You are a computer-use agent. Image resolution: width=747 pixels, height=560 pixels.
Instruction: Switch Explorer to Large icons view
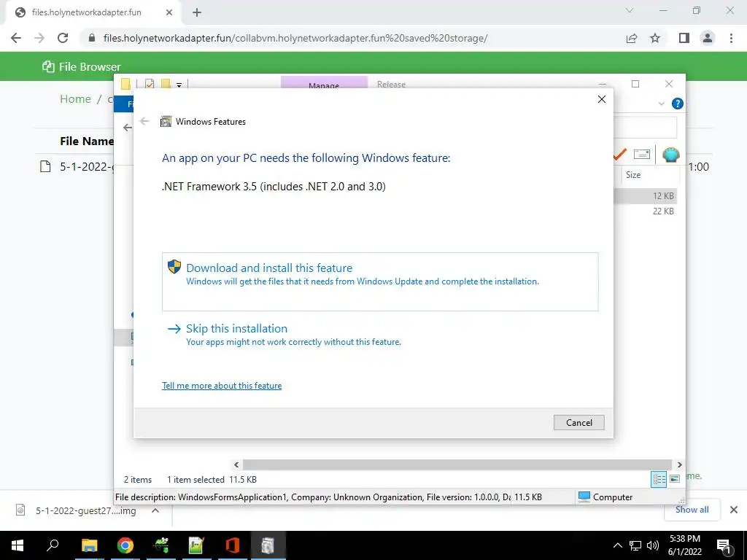pos(675,479)
